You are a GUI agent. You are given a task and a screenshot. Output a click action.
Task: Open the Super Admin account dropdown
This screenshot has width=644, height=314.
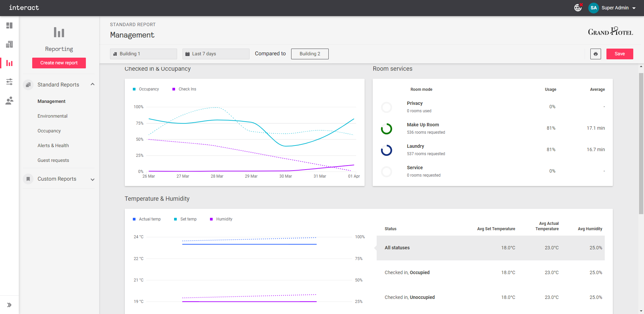tap(612, 8)
